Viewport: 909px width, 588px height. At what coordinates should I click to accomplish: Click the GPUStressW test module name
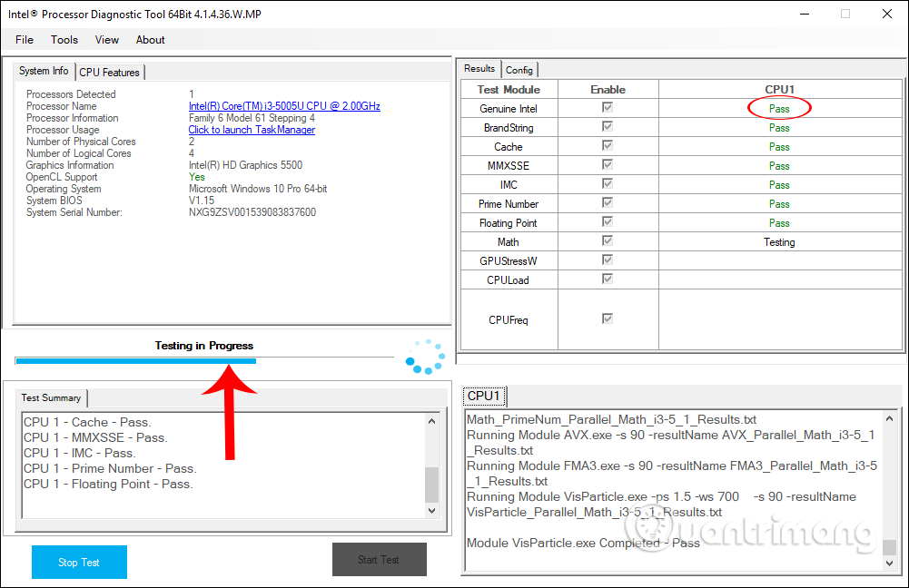(x=509, y=261)
